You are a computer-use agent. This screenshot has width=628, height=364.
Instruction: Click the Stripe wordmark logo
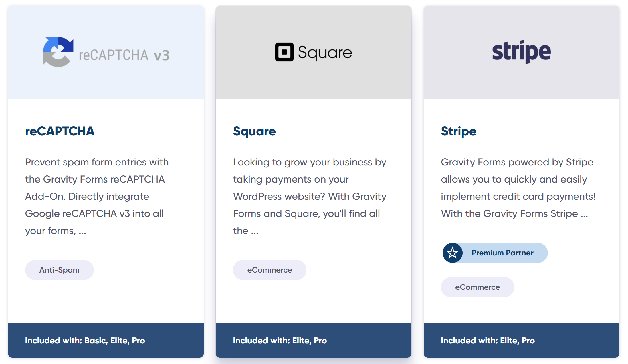coord(521,52)
